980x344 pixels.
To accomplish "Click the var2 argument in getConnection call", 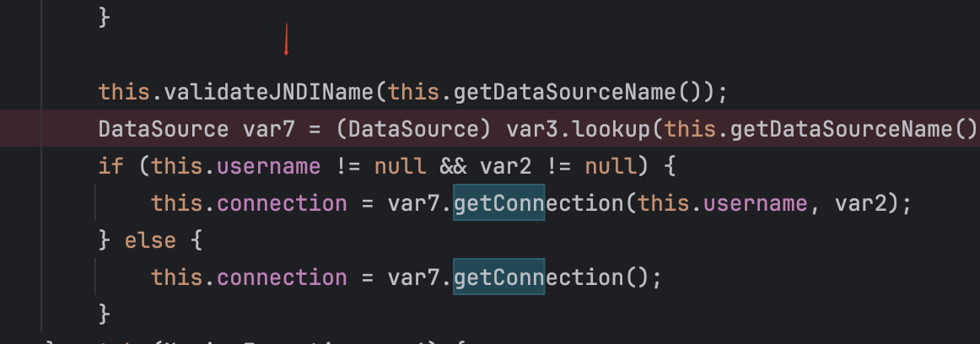I will [x=860, y=203].
